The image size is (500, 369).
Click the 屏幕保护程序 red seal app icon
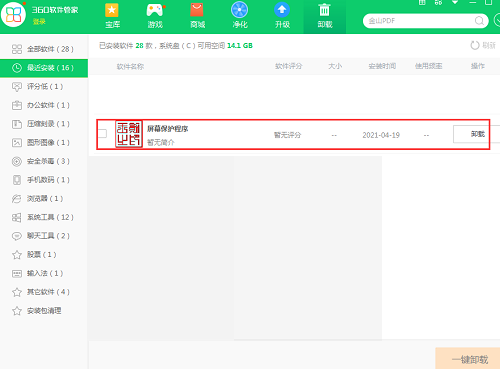[x=129, y=134]
